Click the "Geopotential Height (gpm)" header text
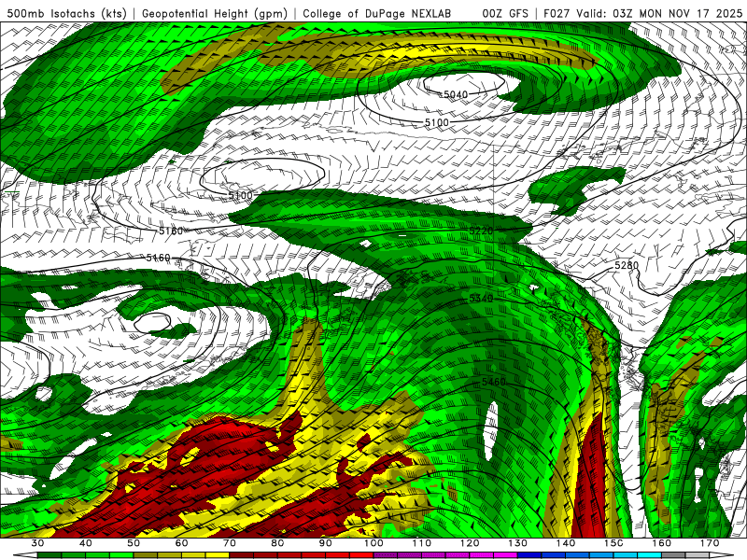Screen dimensions: 747x560 coord(215,14)
